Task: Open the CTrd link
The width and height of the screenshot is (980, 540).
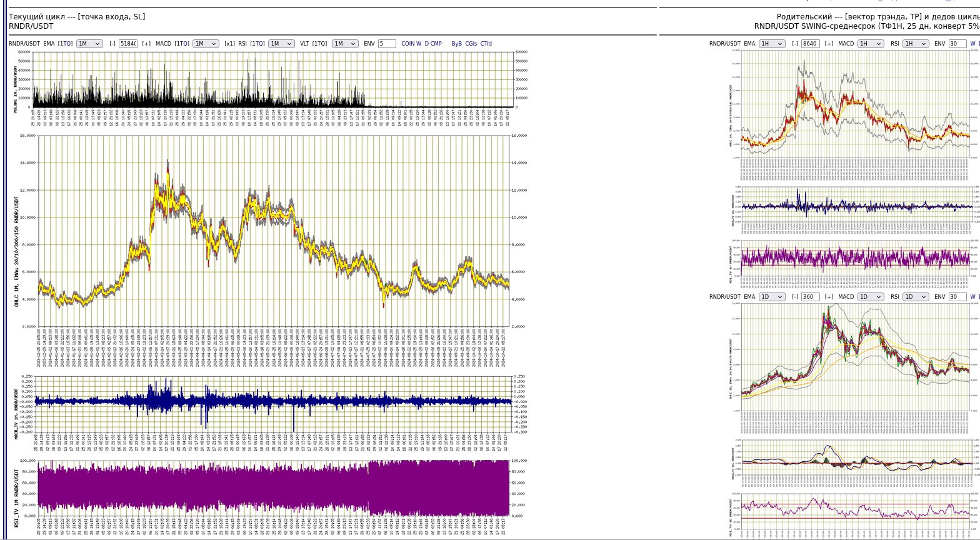Action: coord(486,44)
